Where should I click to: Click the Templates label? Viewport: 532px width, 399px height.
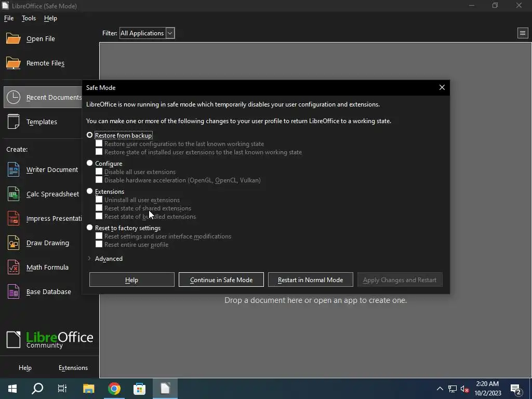coord(42,122)
